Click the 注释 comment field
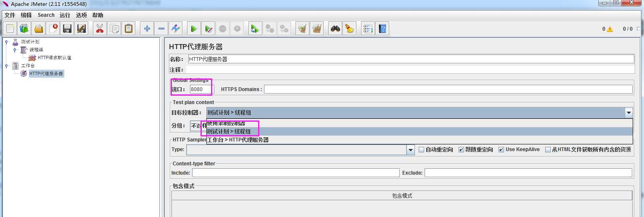Viewport: 644px width, 217px height. (411, 70)
